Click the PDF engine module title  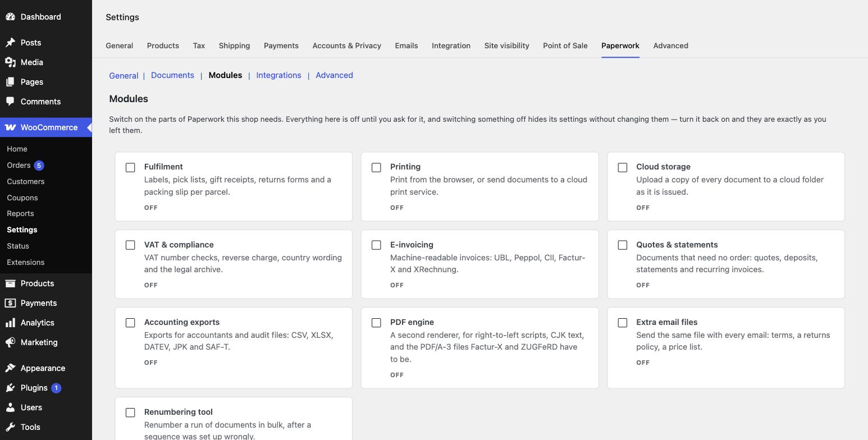tap(412, 322)
